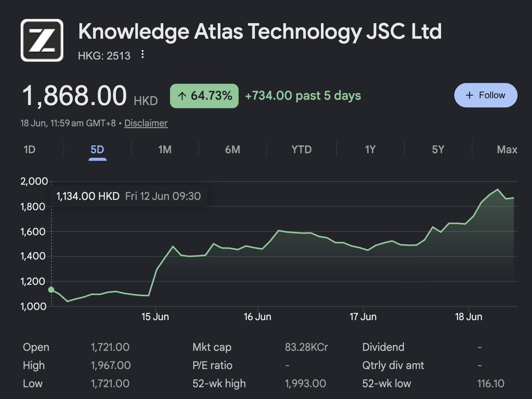This screenshot has width=532, height=399.
Task: Click the High value 1,967.00
Action: pos(111,365)
